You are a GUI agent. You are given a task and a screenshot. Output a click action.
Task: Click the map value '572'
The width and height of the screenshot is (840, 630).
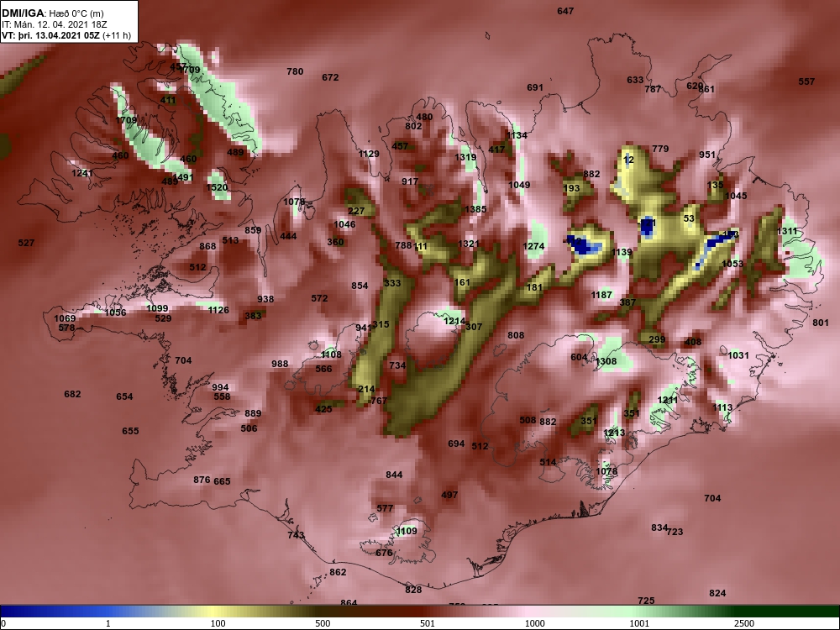pos(319,298)
